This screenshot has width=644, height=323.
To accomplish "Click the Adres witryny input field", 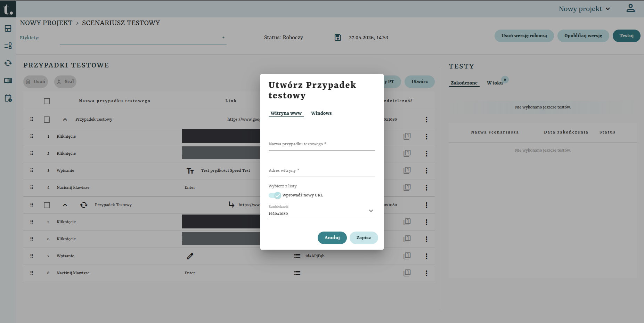I will pos(322,170).
